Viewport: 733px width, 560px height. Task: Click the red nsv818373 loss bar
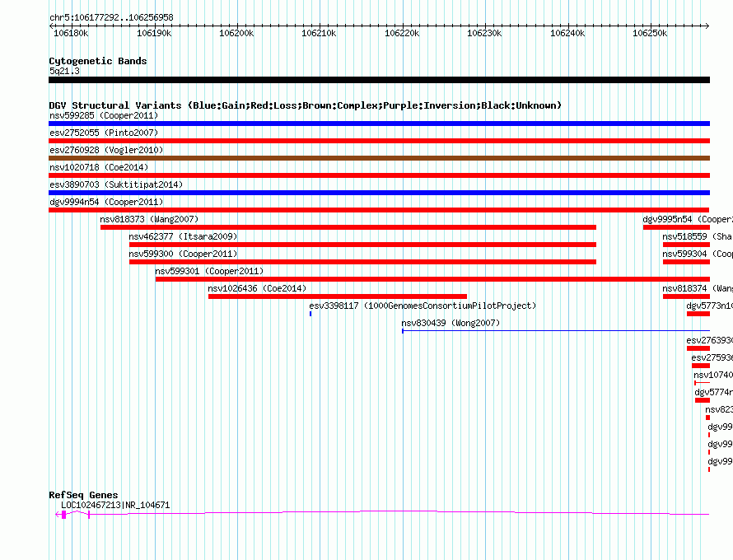348,227
